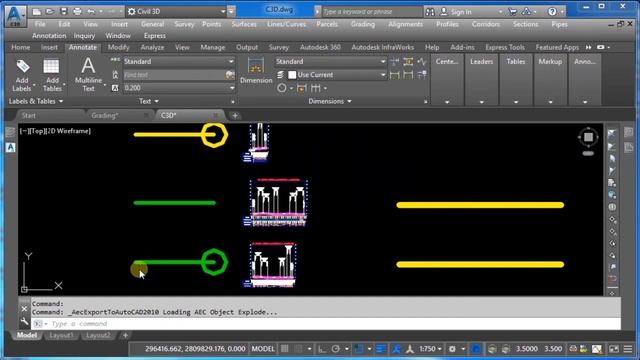Toggle auto-scale annotation icon in status bar
The height and width of the screenshot is (360, 640).
pyautogui.click(x=409, y=349)
